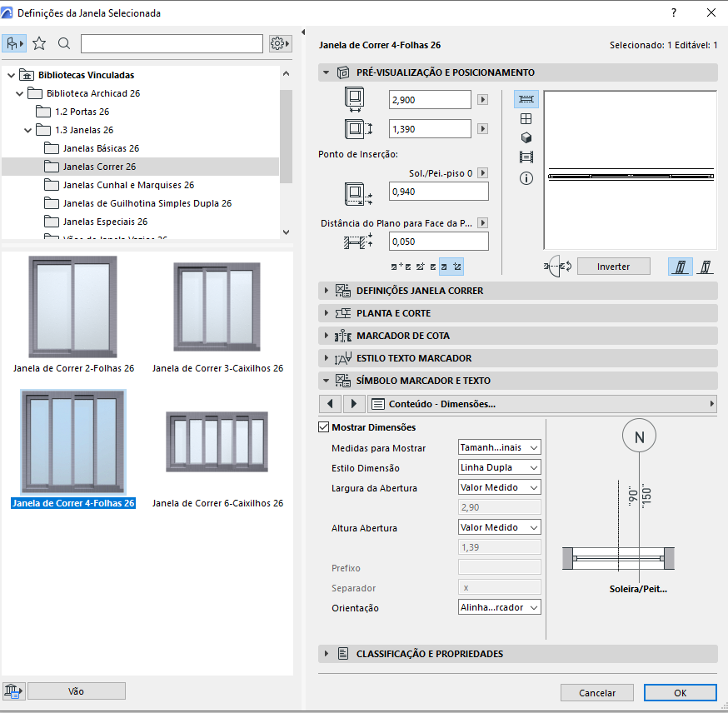Select the 2D plan preview icon

tap(526, 99)
